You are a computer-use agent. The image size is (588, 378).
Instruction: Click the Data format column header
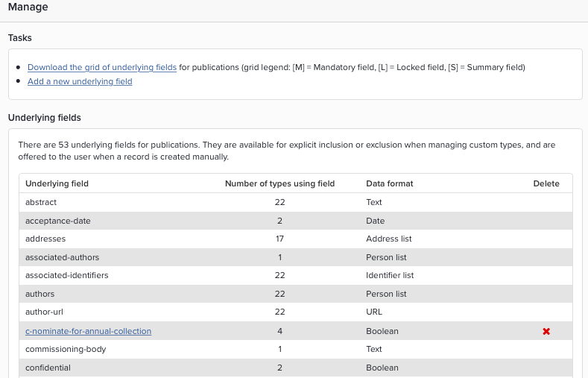tap(389, 183)
